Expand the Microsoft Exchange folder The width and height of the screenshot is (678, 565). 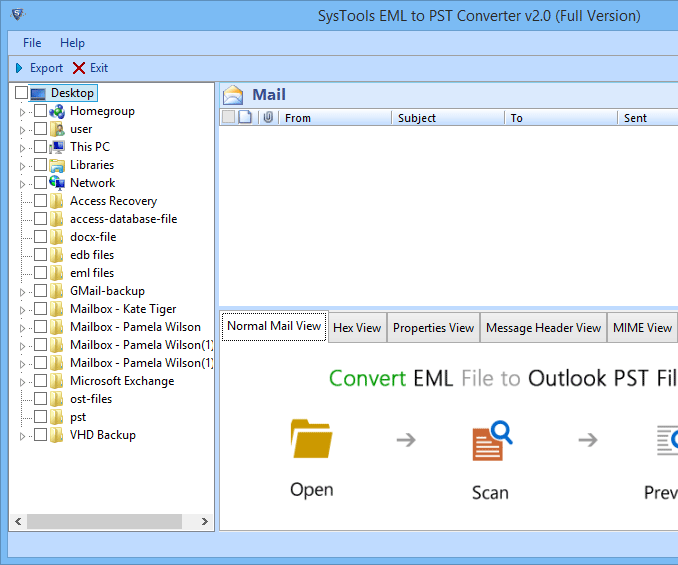pyautogui.click(x=22, y=382)
